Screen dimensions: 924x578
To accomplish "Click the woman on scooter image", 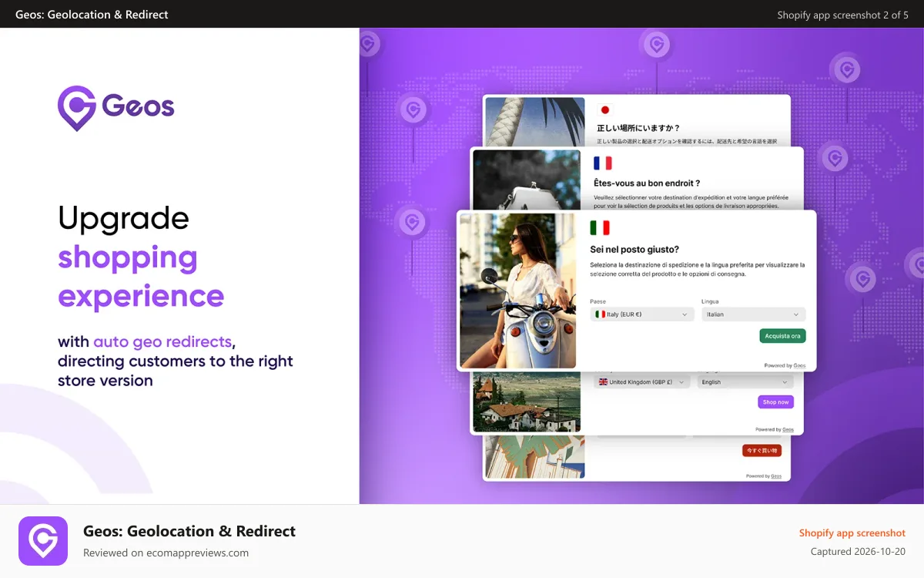I will pos(517,291).
